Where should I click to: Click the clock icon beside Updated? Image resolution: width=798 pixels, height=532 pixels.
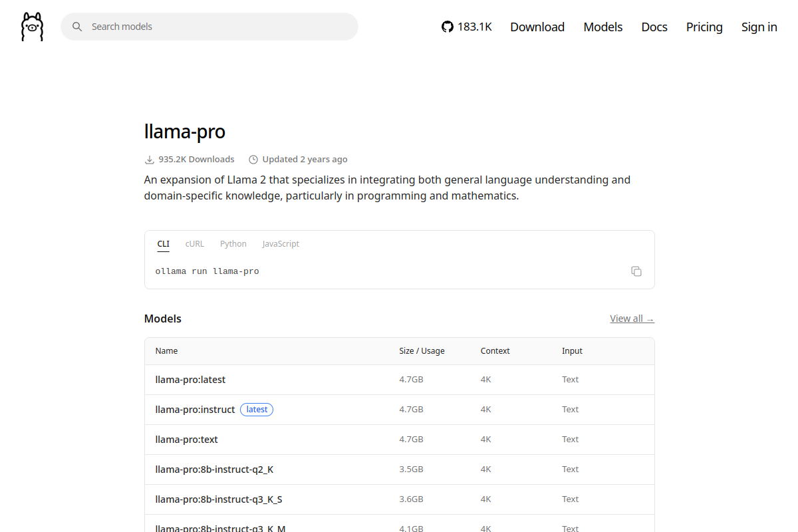click(253, 160)
